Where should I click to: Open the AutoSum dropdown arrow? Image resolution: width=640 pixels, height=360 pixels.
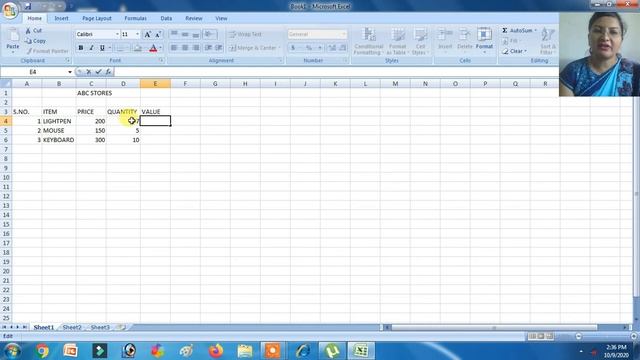tap(536, 31)
